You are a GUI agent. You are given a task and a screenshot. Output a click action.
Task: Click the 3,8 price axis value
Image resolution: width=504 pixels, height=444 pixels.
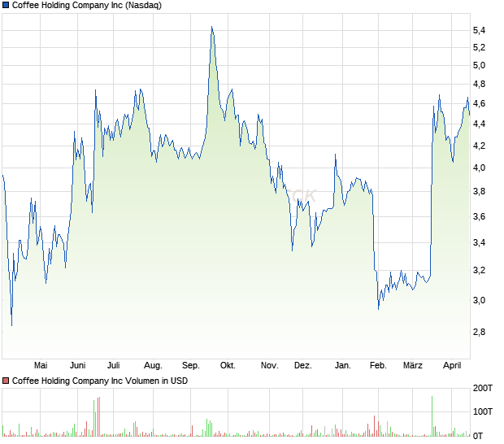tap(479, 192)
